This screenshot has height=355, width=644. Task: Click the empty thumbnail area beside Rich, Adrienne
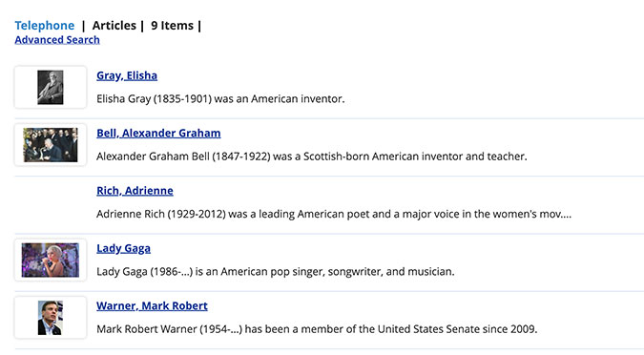pos(51,202)
